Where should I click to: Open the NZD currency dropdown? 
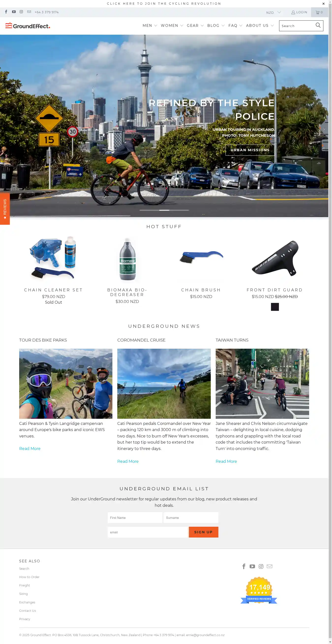pyautogui.click(x=273, y=12)
